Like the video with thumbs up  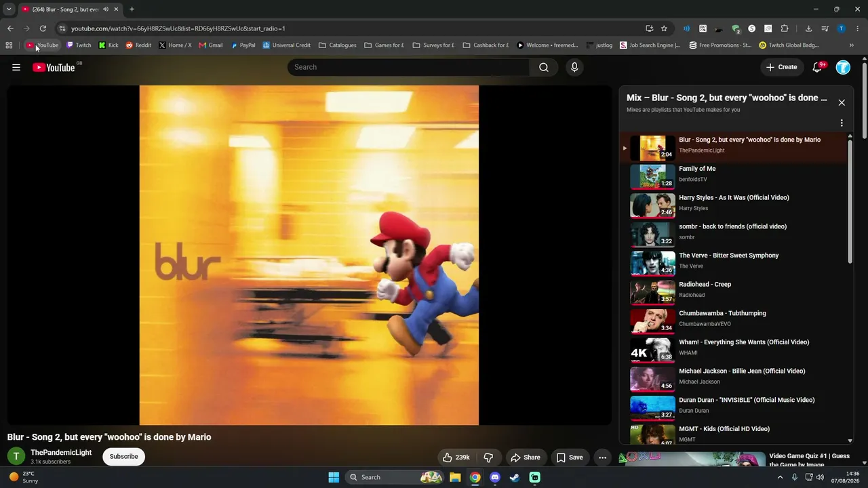pyautogui.click(x=456, y=457)
